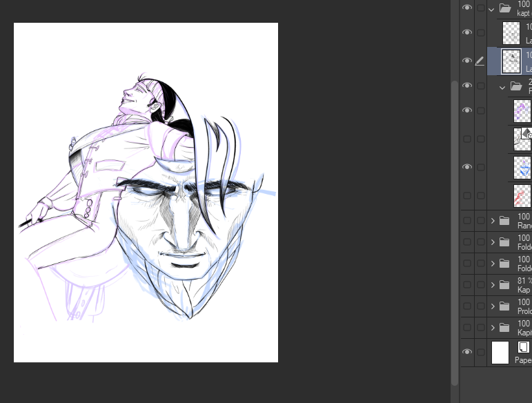The image size is (532, 403).
Task: Expand the 81% Kap folder
Action: (493, 284)
